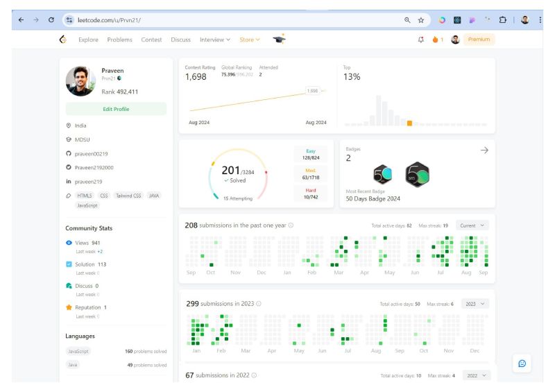Screen dimensions: 555x392
Task: Open the Store dropdown menu
Action: click(x=250, y=40)
